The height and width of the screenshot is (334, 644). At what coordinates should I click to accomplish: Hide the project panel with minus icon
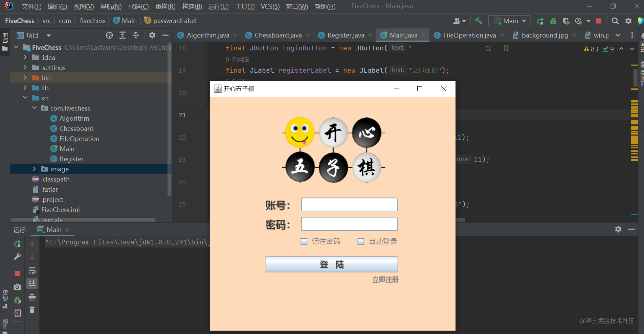point(165,35)
